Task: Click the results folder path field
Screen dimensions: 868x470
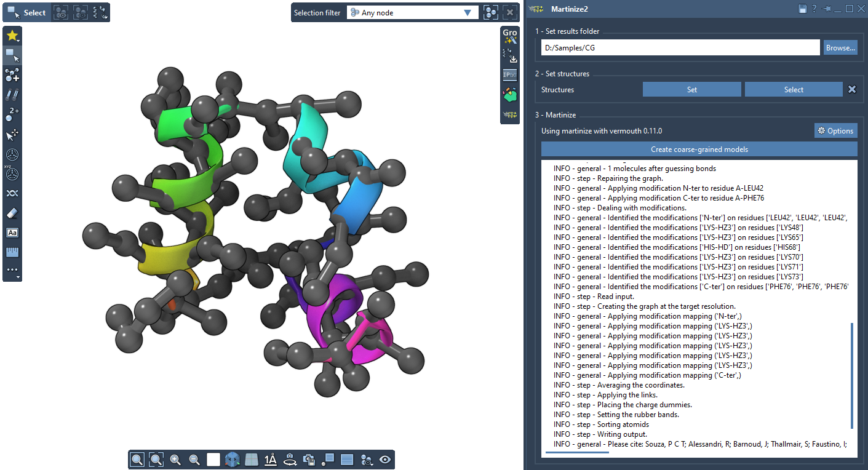Action: 680,47
